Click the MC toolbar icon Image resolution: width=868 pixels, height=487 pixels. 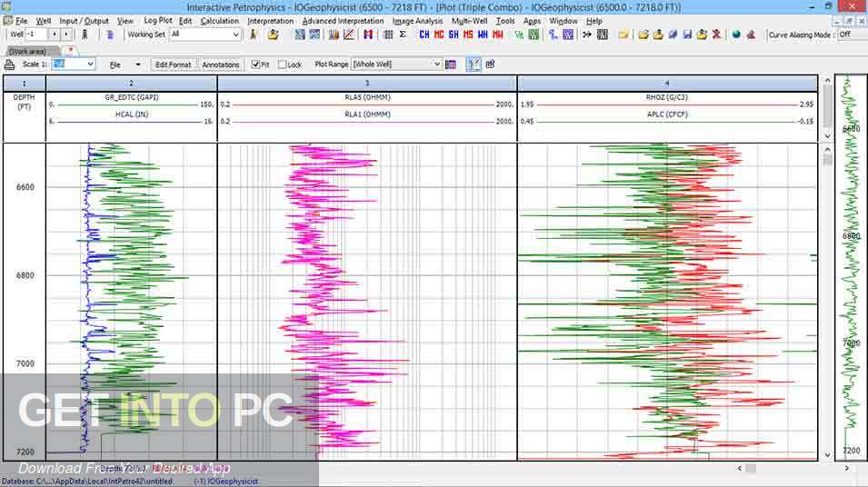439,35
